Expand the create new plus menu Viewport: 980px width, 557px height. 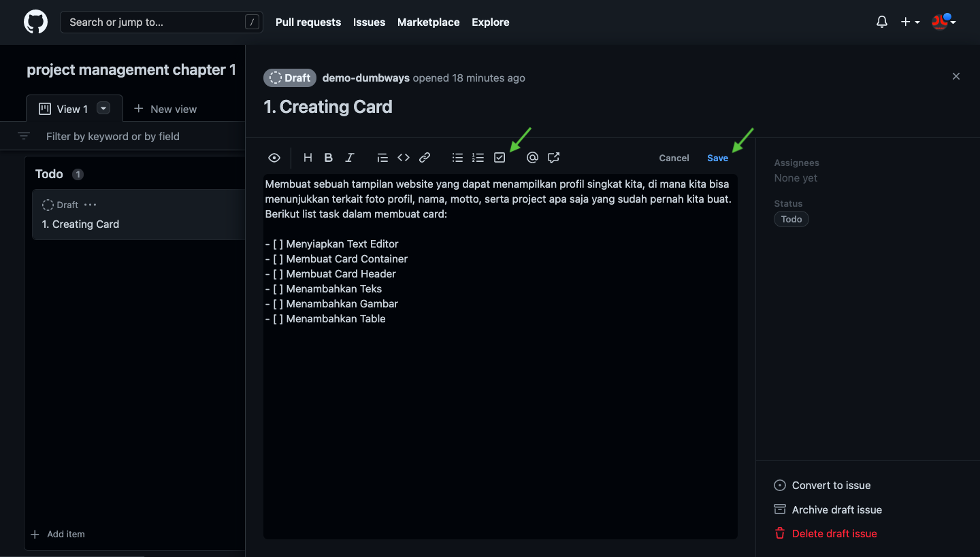(910, 22)
